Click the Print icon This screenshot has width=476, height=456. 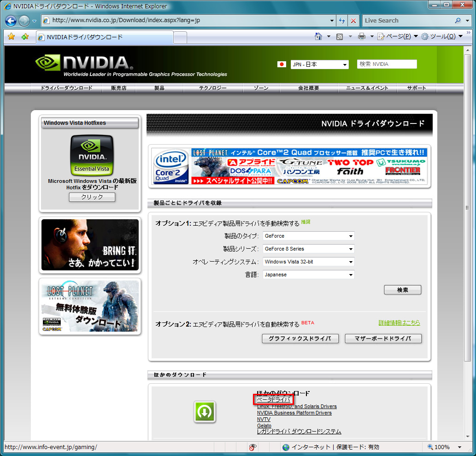(361, 37)
